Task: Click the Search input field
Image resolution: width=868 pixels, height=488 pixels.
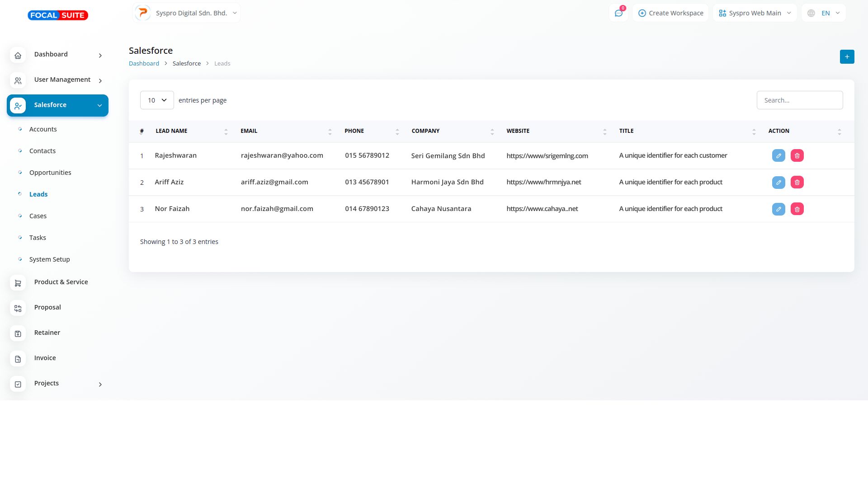Action: [x=799, y=100]
